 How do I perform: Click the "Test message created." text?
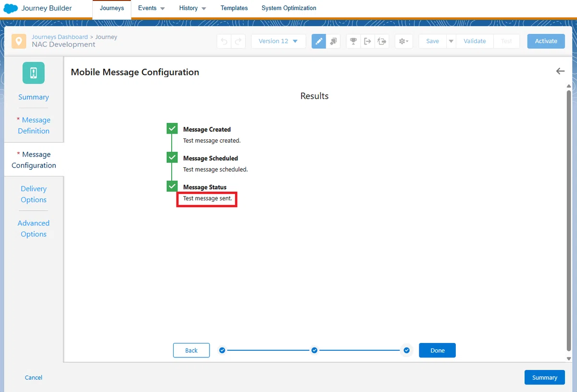pyautogui.click(x=212, y=141)
